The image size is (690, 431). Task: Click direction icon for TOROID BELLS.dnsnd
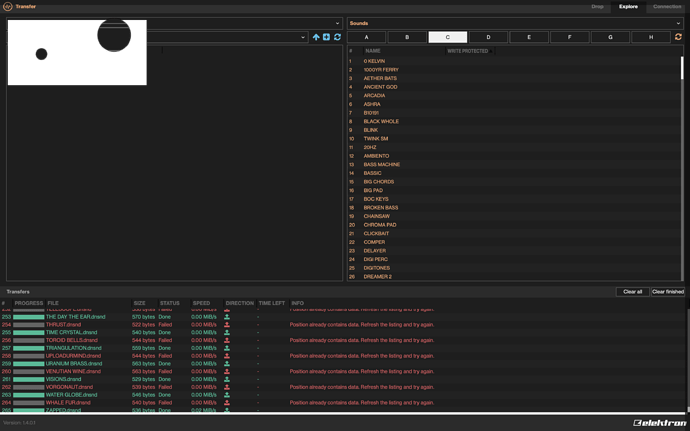click(x=227, y=340)
